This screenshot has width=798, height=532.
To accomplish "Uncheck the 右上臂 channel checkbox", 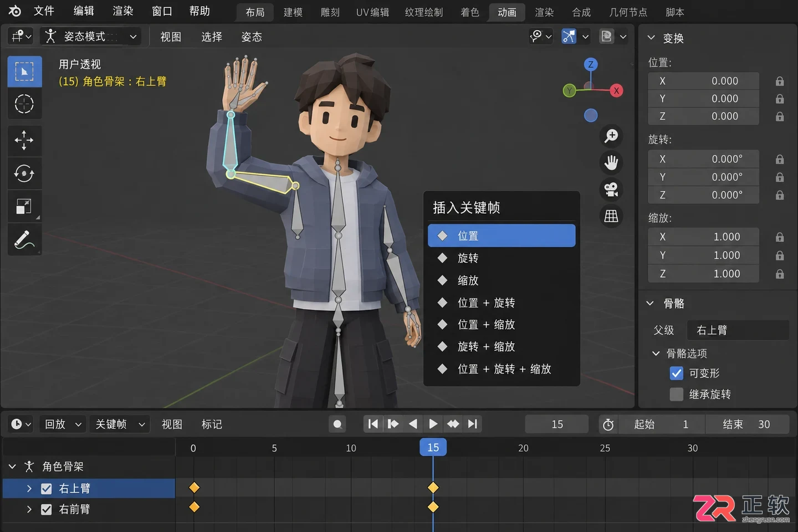I will (x=47, y=489).
